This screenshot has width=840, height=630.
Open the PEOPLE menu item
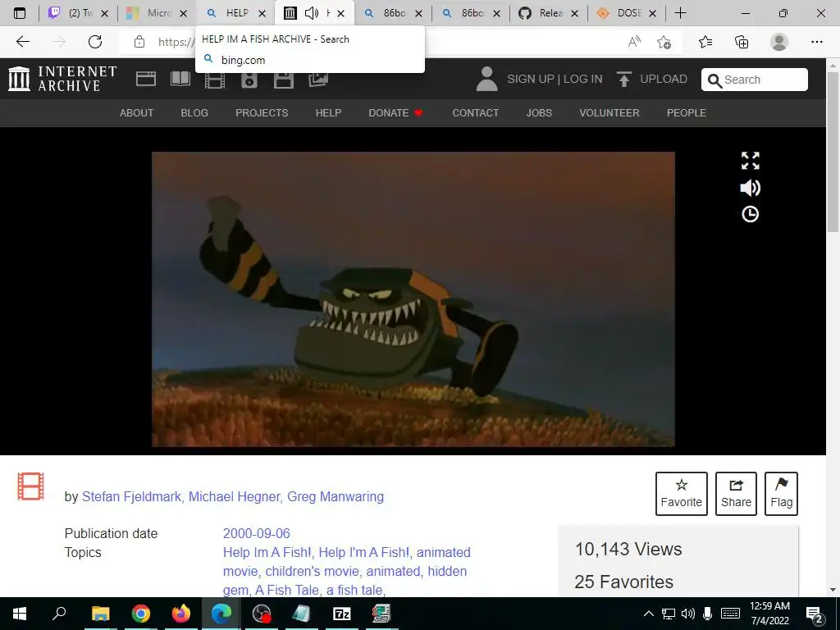(x=687, y=113)
